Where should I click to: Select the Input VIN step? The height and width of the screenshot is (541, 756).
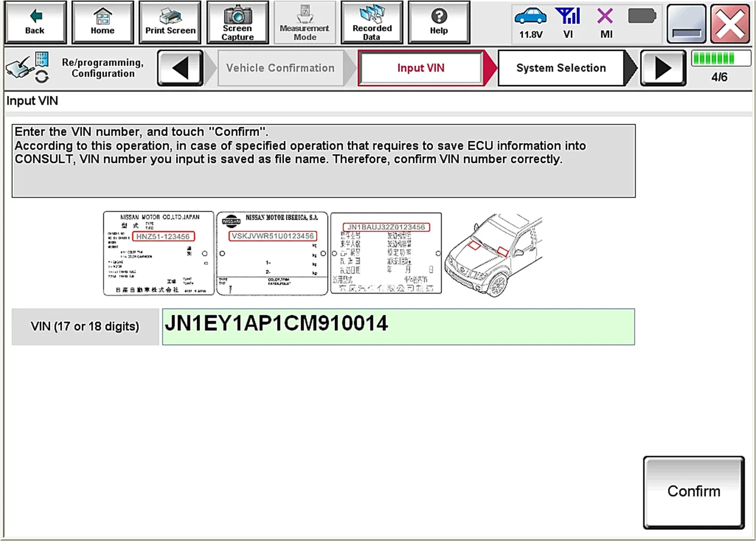point(421,68)
